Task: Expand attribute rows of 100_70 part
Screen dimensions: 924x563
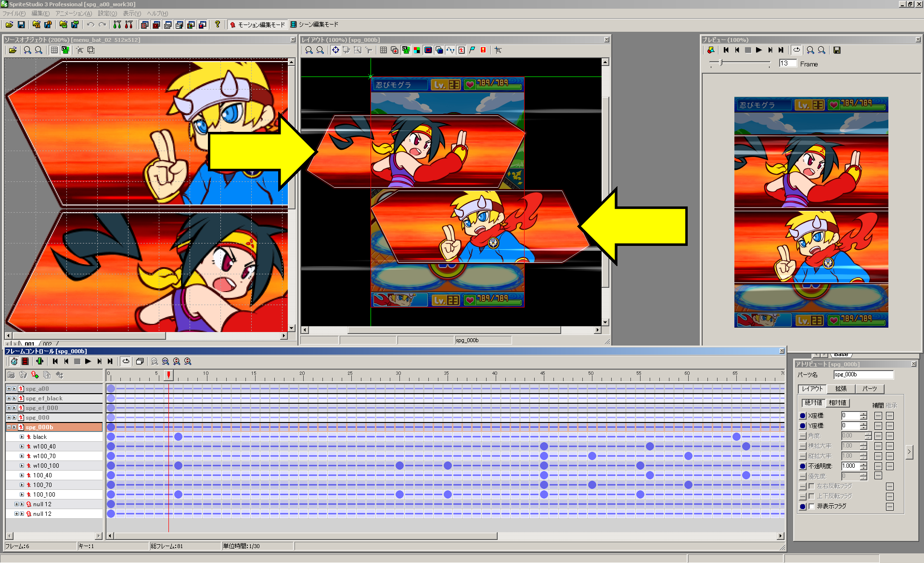Action: coord(22,485)
